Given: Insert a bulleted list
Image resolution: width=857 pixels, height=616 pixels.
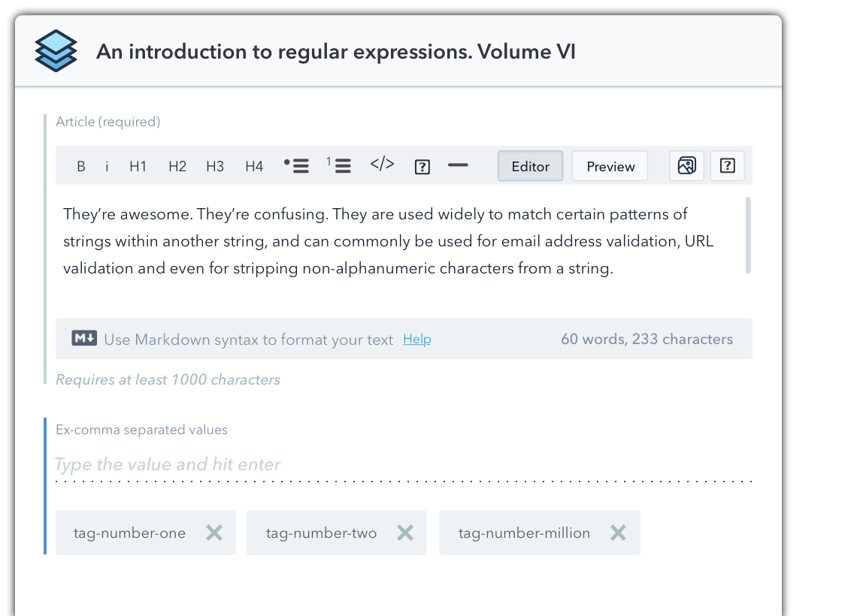Looking at the screenshot, I should pos(296,165).
